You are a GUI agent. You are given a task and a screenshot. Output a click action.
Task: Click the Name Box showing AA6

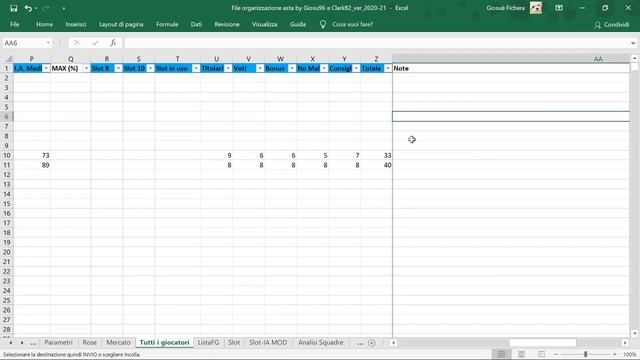23,43
